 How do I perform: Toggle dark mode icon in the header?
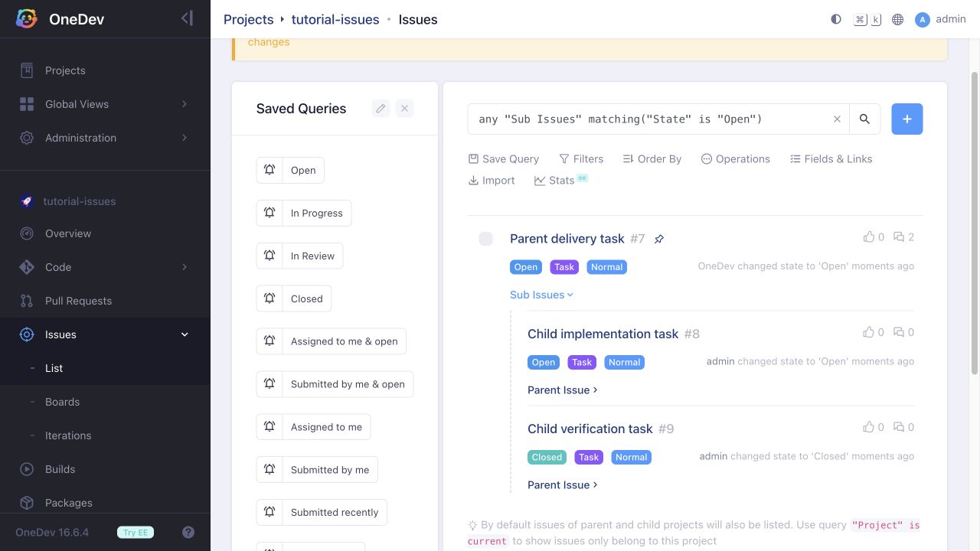[836, 19]
